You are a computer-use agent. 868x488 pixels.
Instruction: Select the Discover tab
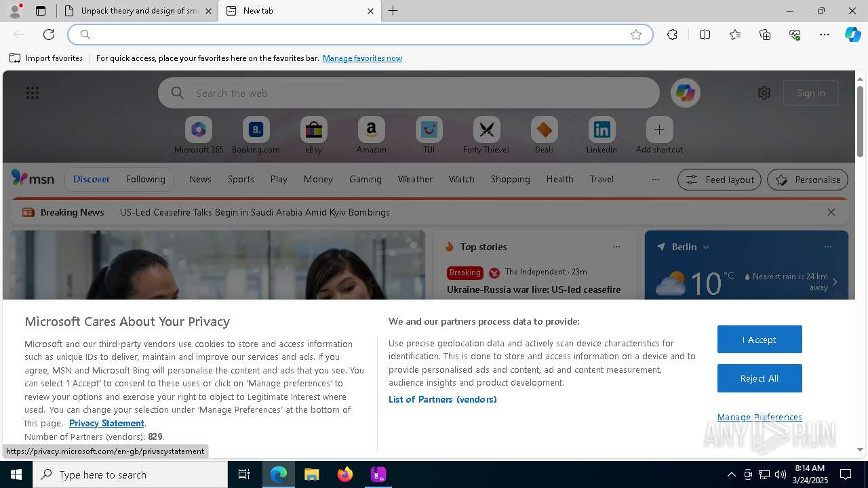(x=92, y=179)
